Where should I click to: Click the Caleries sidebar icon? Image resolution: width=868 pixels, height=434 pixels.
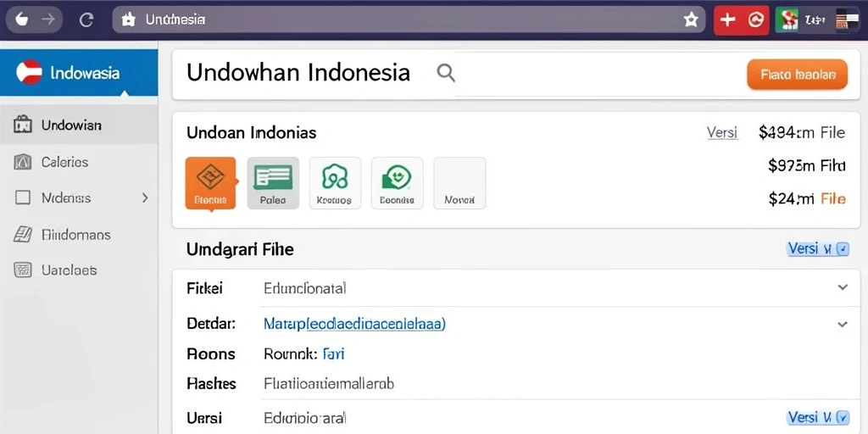click(x=22, y=162)
